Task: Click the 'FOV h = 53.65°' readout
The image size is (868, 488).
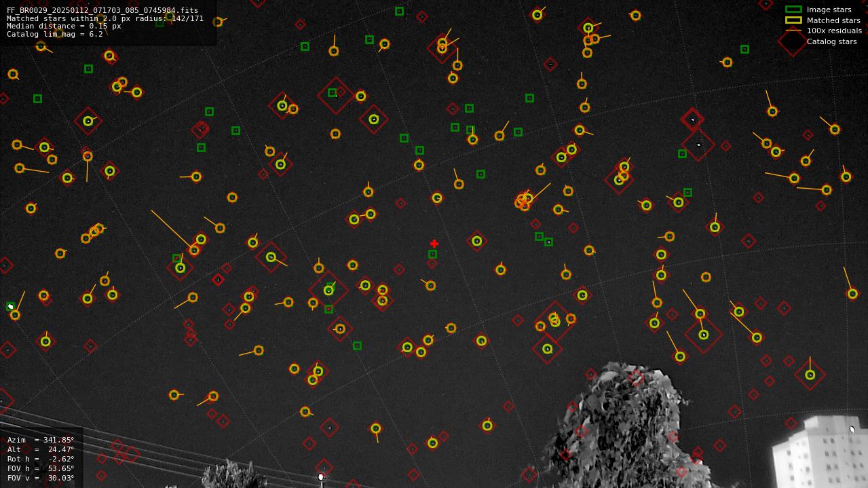Action: point(41,469)
